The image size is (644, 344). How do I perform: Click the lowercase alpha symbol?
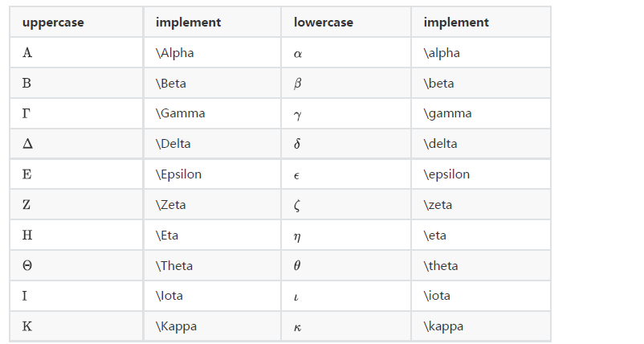coord(298,54)
